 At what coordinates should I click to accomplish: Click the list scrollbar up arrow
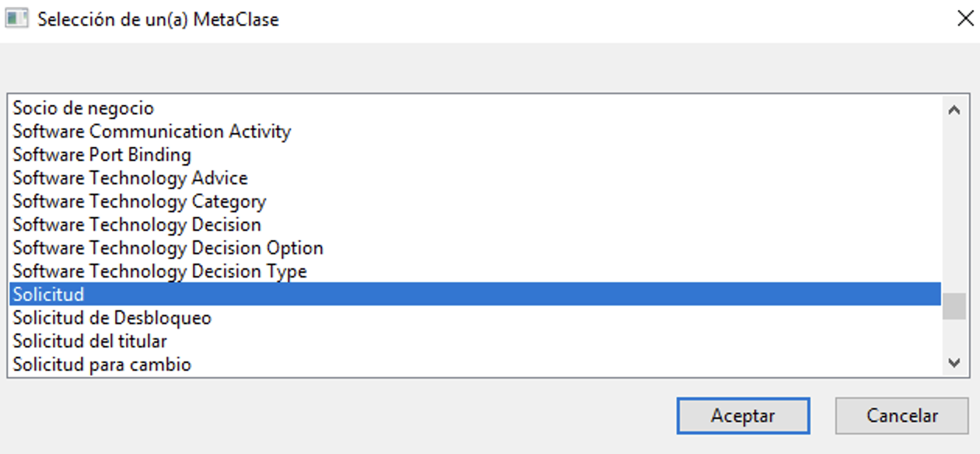click(954, 110)
